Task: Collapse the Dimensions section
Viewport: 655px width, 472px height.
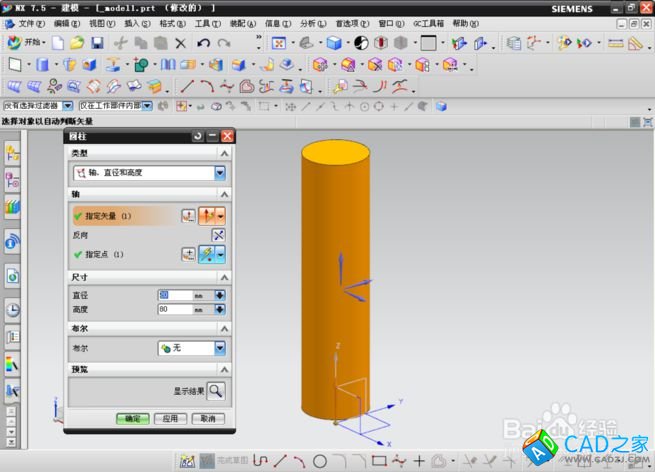Action: 224,276
